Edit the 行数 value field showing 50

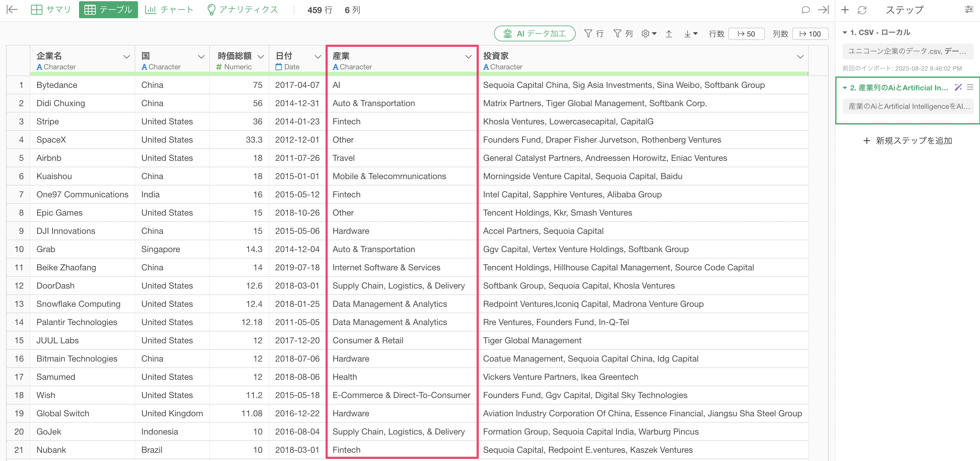tap(746, 33)
